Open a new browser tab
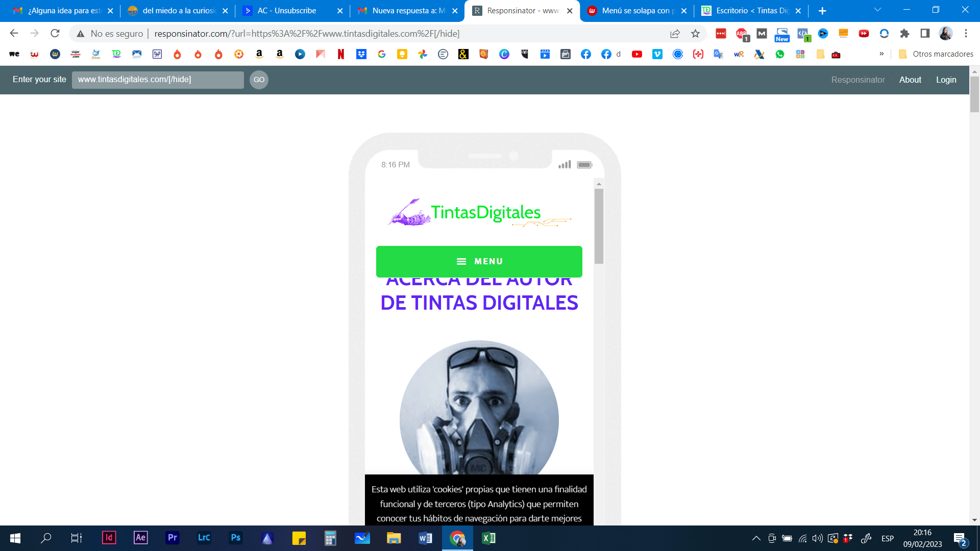 click(x=822, y=11)
